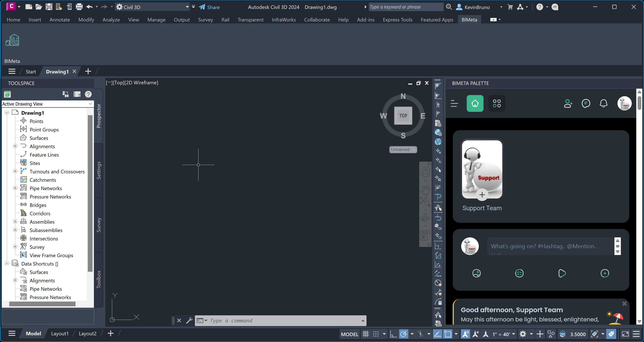The image size is (644, 342).
Task: Open the Unnamed UCS dropdown below ViewCube
Action: (x=403, y=150)
